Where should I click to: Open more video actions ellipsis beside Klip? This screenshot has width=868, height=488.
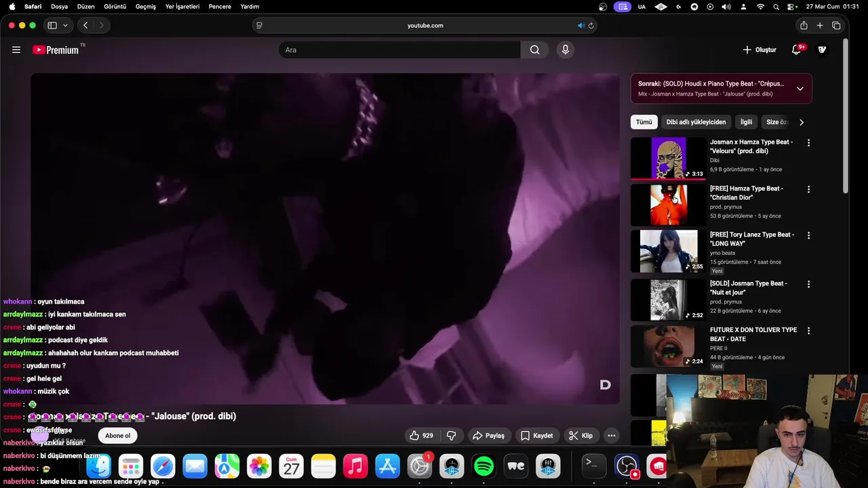point(611,436)
